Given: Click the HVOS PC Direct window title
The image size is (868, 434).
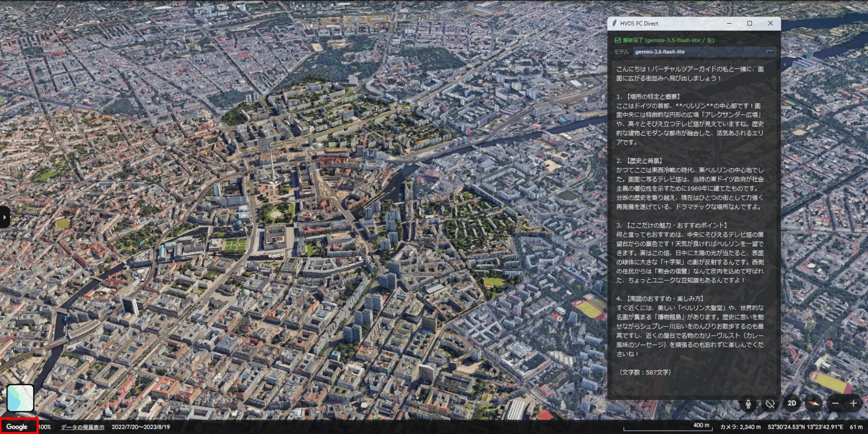Looking at the screenshot, I should click(x=639, y=23).
